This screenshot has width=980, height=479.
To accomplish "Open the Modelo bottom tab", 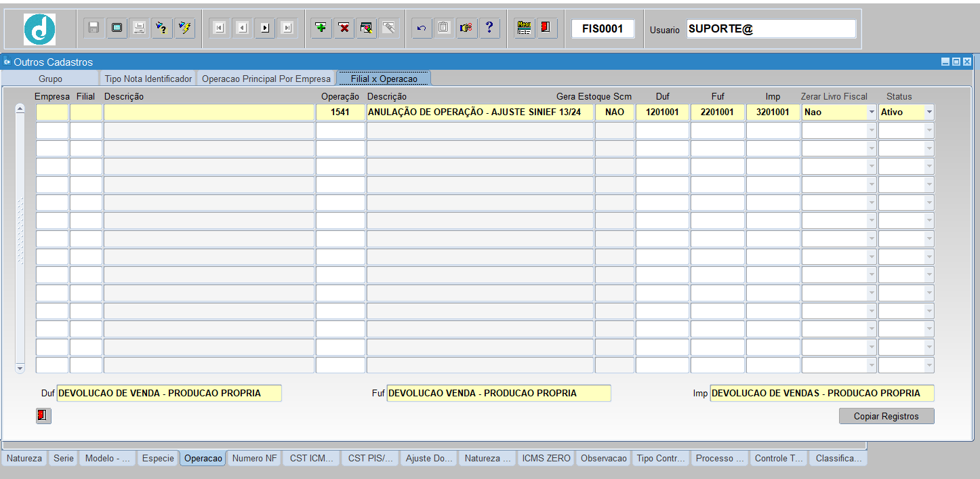I will point(107,459).
